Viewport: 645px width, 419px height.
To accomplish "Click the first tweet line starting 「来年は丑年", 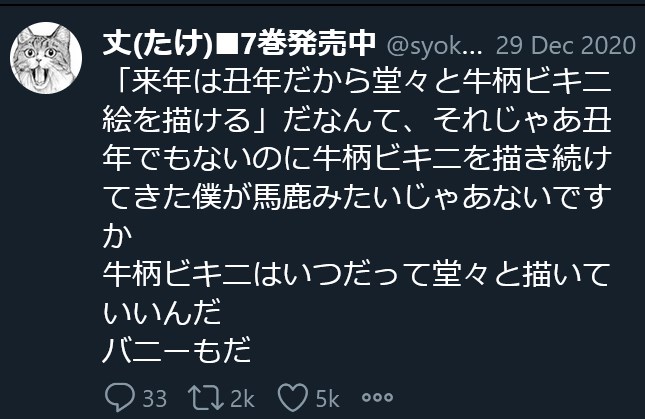I will pos(365,83).
